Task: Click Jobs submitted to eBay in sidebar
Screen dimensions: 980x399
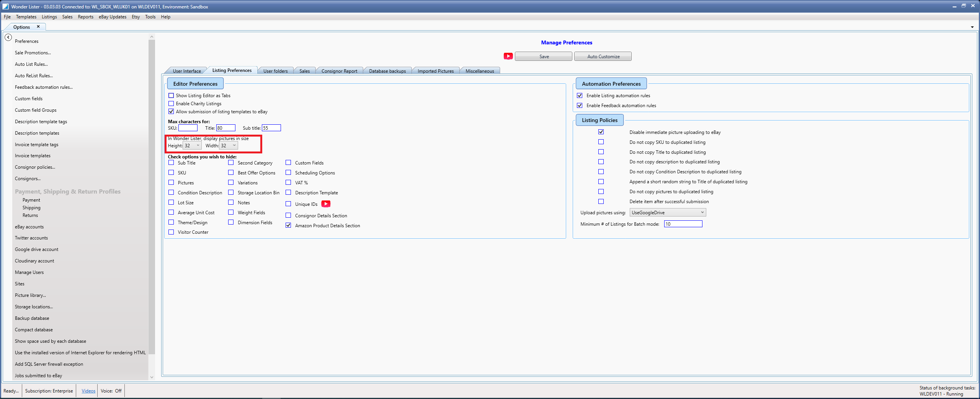Action: coord(38,376)
